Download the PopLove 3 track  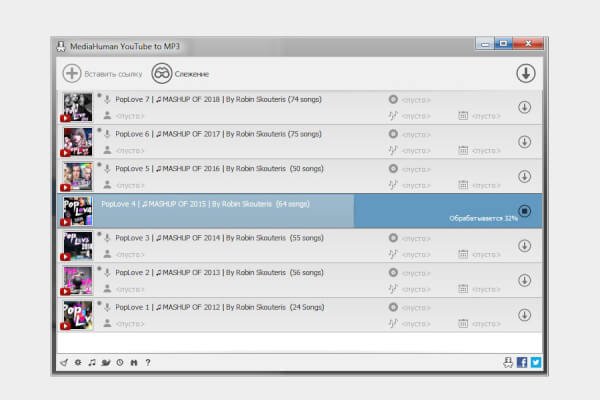pos(524,246)
